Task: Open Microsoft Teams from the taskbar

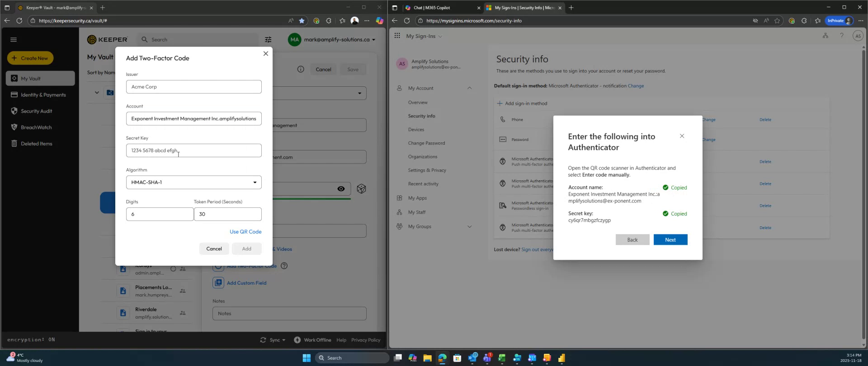Action: (x=487, y=358)
